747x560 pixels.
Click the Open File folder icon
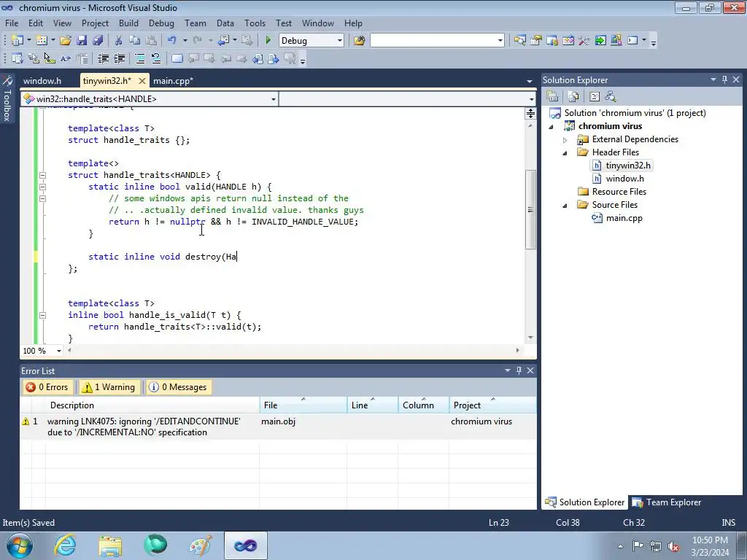(x=66, y=41)
